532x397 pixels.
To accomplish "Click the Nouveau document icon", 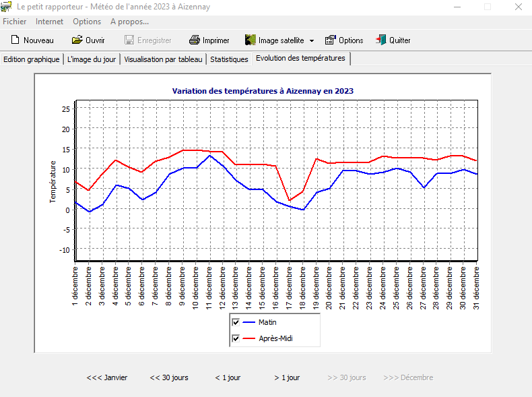I will coord(15,40).
